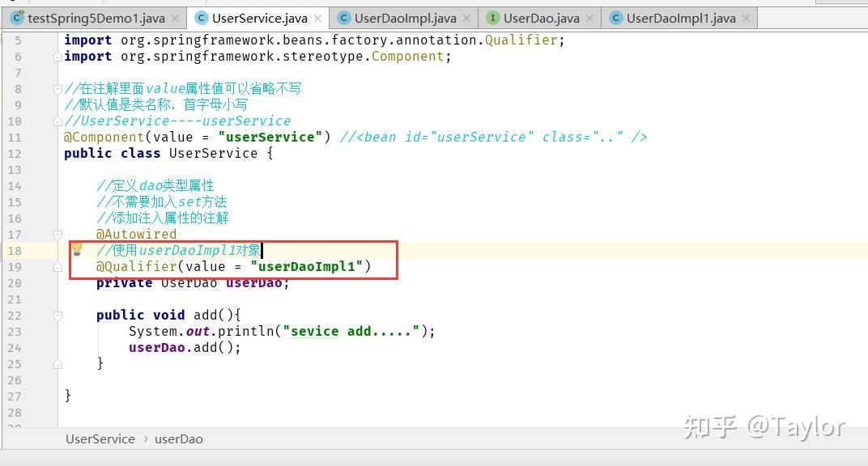The image size is (868, 466).
Task: Click the UserService.java class icon
Action: coord(202,19)
